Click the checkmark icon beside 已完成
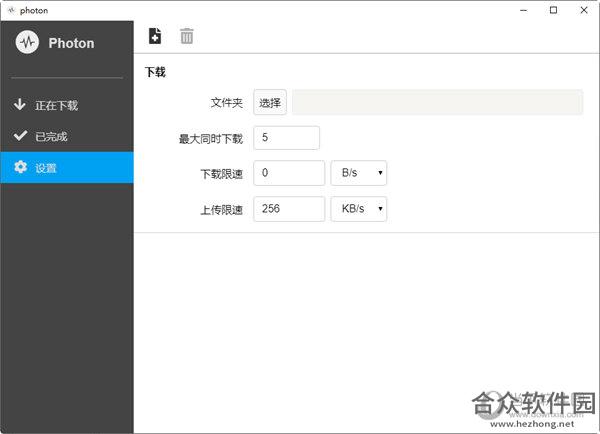The height and width of the screenshot is (434, 600). (20, 135)
